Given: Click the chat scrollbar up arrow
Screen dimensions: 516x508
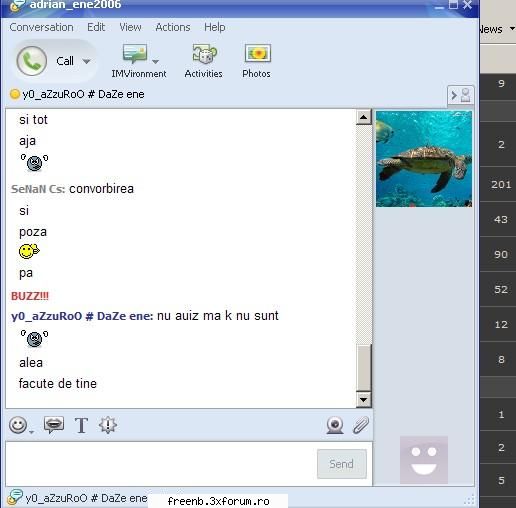Looking at the screenshot, I should pyautogui.click(x=364, y=117).
